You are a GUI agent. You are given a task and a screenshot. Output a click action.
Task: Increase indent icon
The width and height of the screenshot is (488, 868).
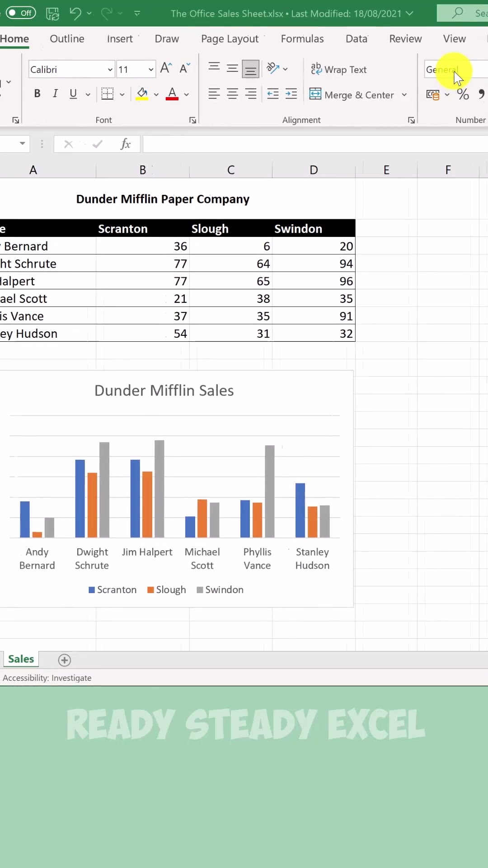coord(291,94)
